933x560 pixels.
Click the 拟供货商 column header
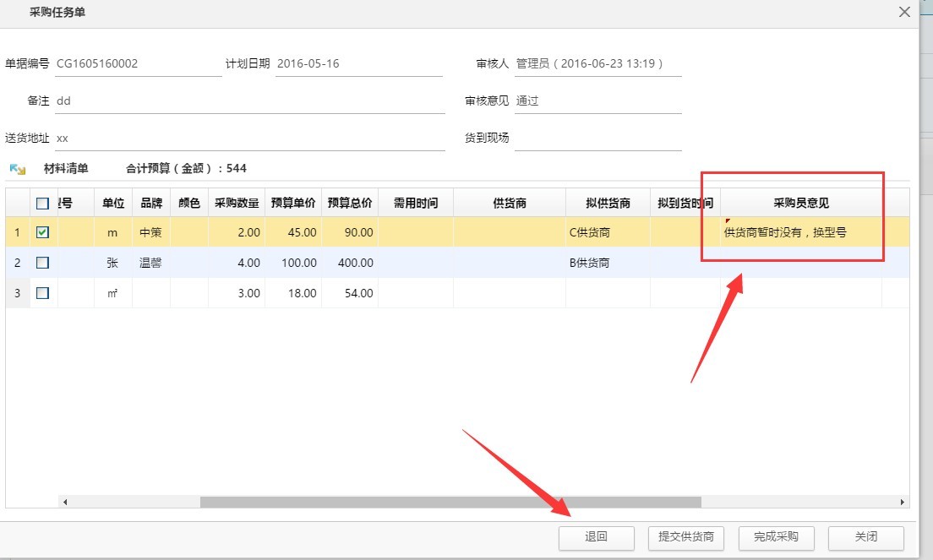click(607, 202)
